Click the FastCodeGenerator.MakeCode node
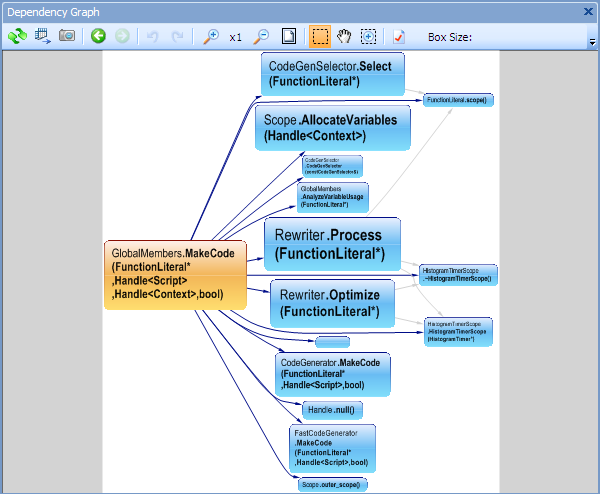This screenshot has height=494, width=600. click(x=332, y=448)
